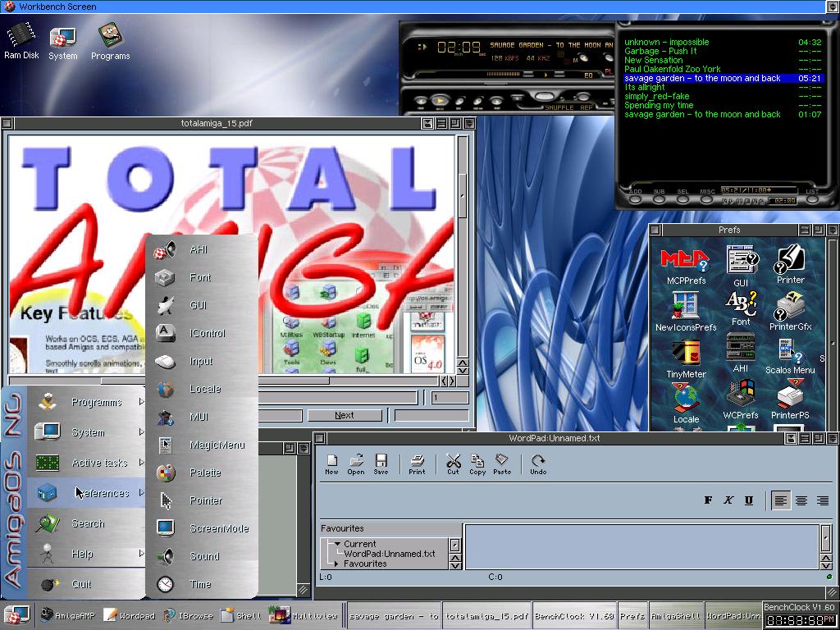Open the AHI icon in Prefs window
Image resolution: width=840 pixels, height=630 pixels.
pos(741,353)
